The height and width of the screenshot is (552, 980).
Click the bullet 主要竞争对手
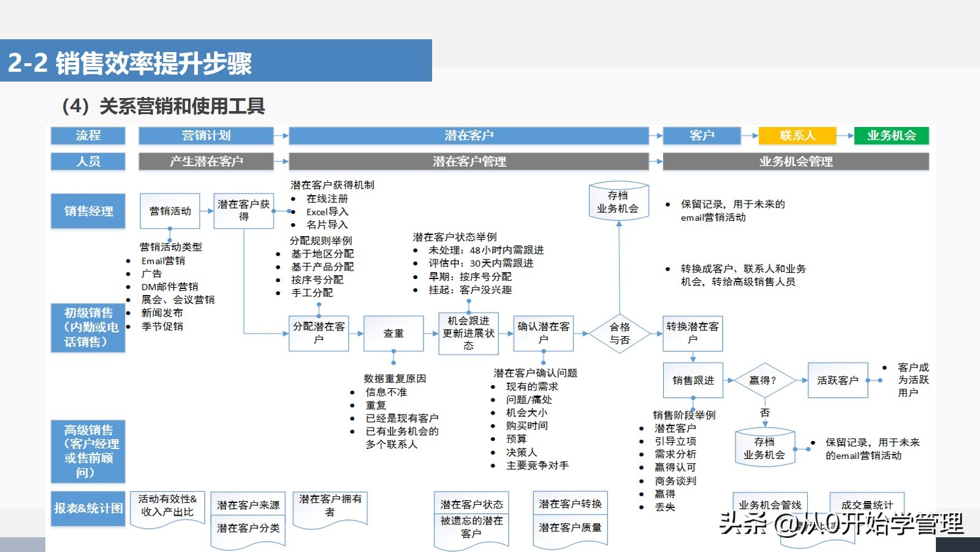pyautogui.click(x=537, y=466)
